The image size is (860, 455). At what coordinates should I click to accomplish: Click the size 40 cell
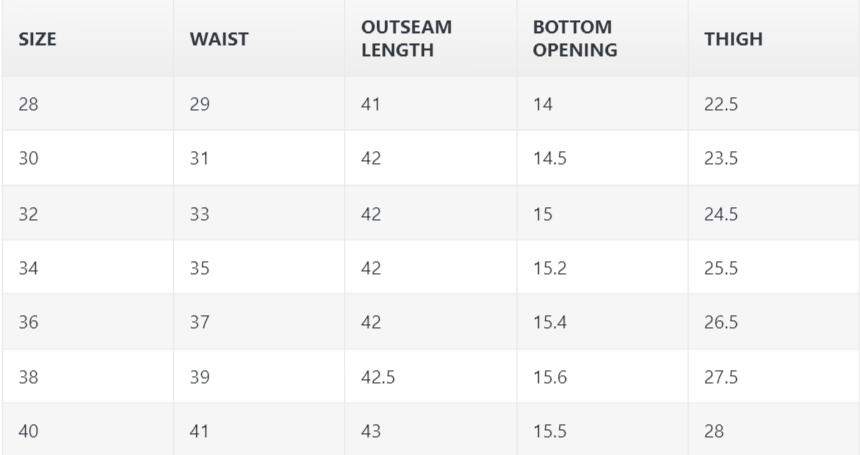tap(28, 431)
